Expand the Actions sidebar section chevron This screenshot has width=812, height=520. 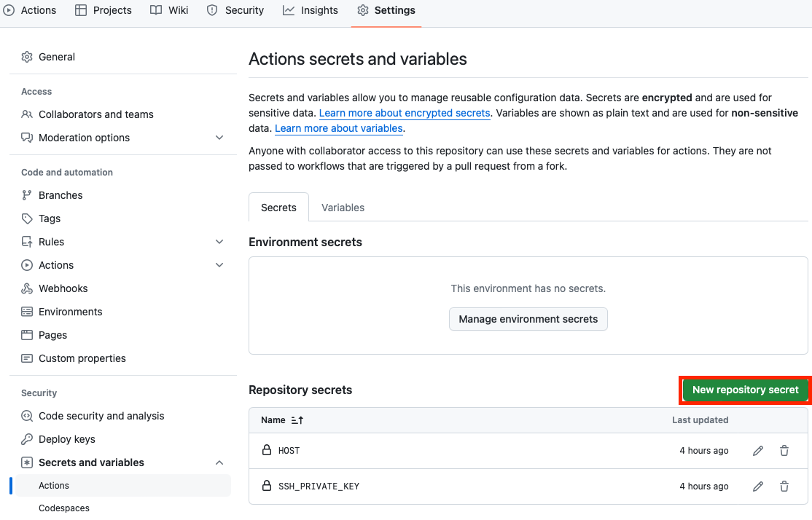tap(219, 265)
